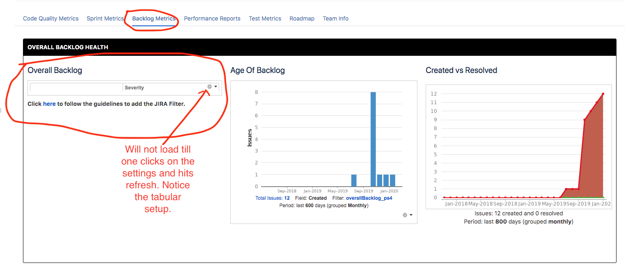This screenshot has height=265, width=644.
Task: Click the 'Issues: 12 created and 0 resolved' text
Action: 519,213
